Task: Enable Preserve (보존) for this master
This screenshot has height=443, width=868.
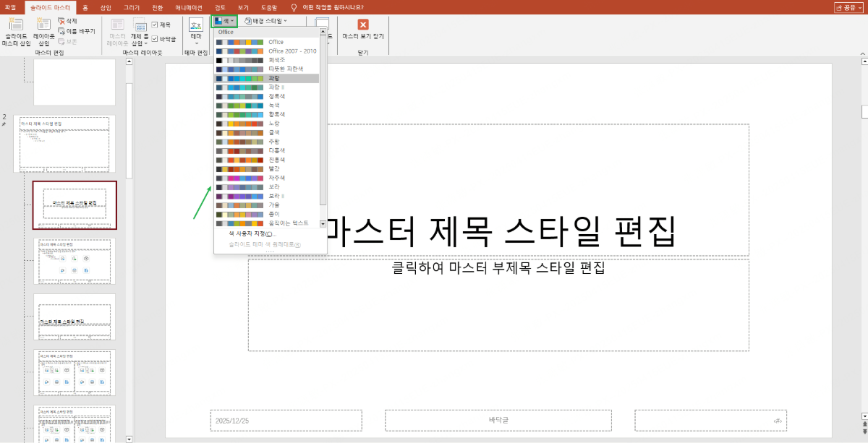Action: coord(69,41)
